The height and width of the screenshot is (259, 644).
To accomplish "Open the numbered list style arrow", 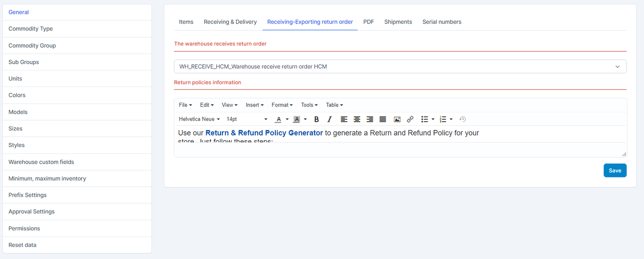I will pos(451,119).
